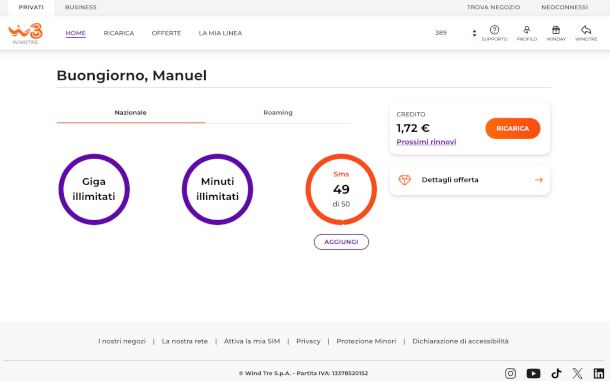Open Dichiarazione di accessibilità link
The width and height of the screenshot is (610, 381).
point(460,341)
